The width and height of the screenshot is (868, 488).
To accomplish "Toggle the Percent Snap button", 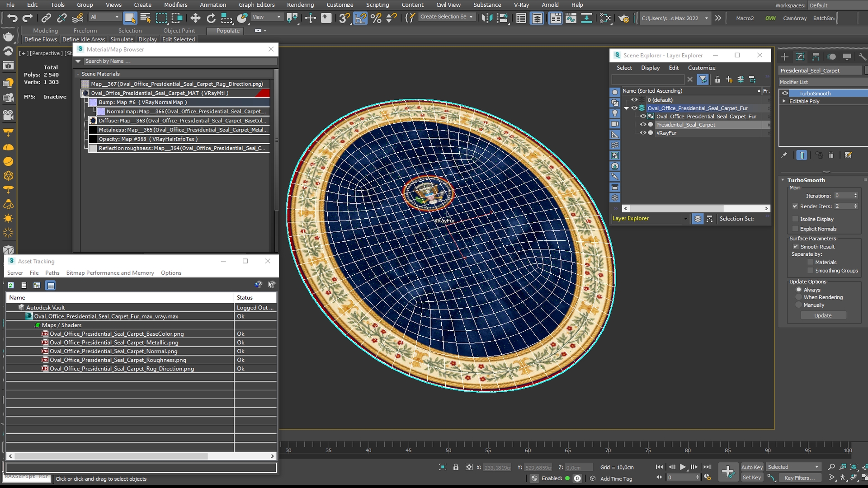I will 376,18.
